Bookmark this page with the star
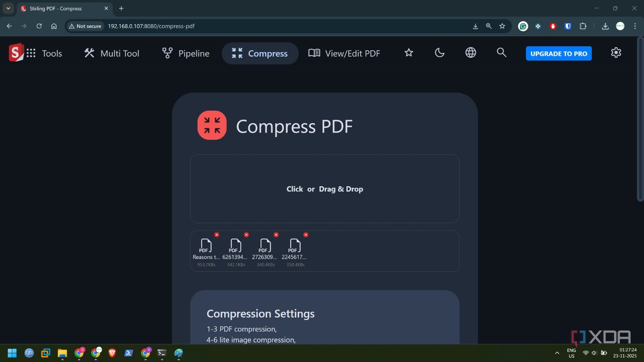The width and height of the screenshot is (644, 362). [502, 26]
